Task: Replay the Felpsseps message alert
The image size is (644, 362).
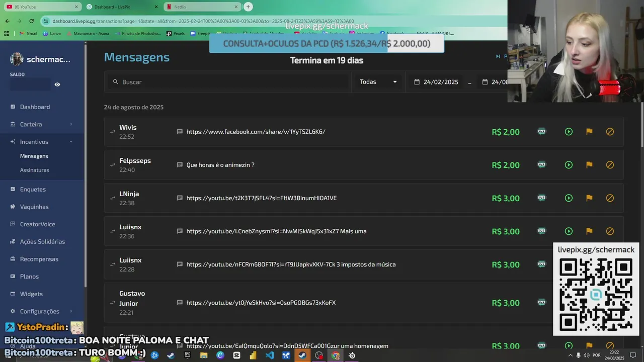Action: click(x=569, y=165)
